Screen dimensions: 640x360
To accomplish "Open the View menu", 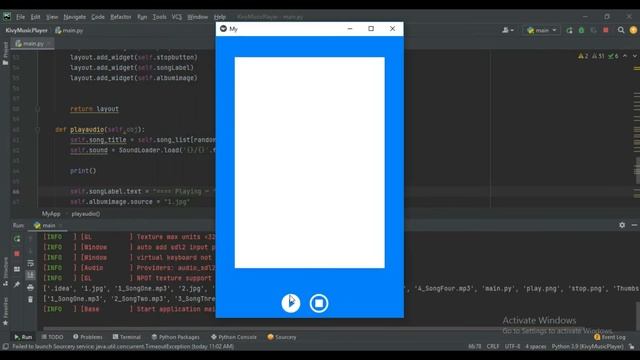I will (52, 17).
